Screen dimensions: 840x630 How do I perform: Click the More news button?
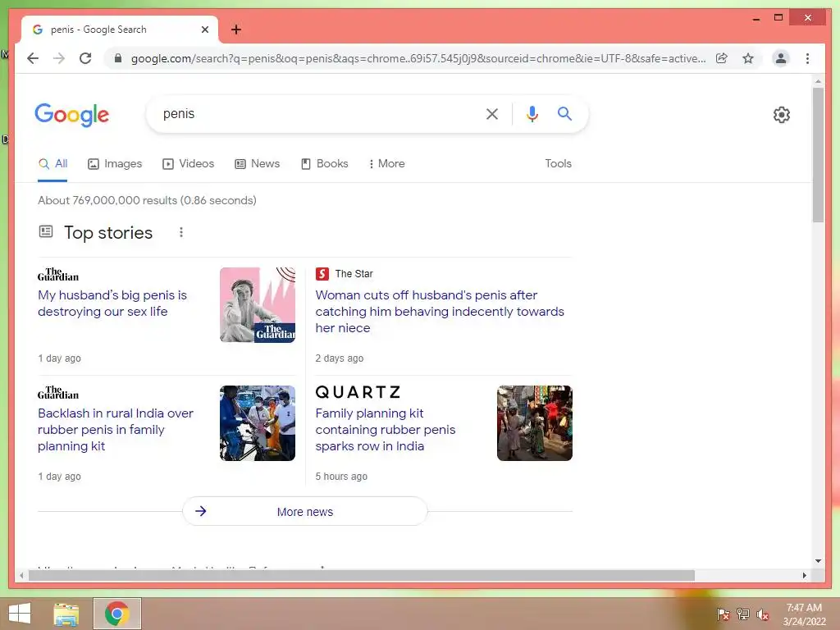305,512
